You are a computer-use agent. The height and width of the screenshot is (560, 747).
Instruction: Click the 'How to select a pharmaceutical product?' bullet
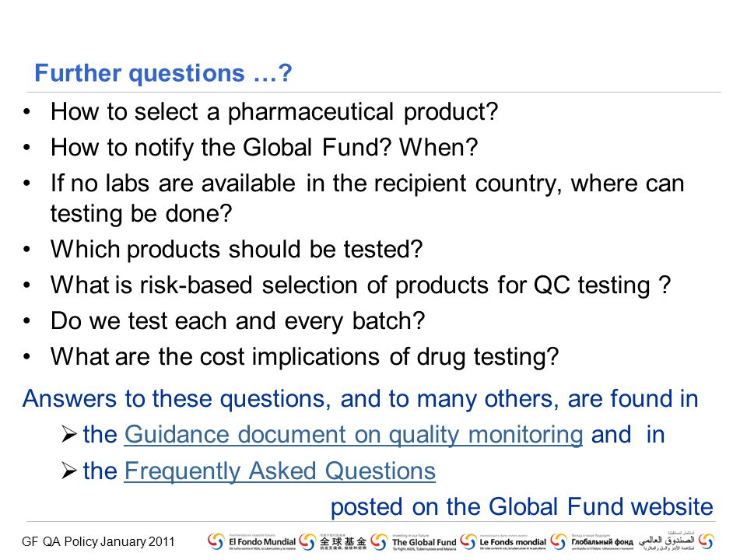[275, 112]
